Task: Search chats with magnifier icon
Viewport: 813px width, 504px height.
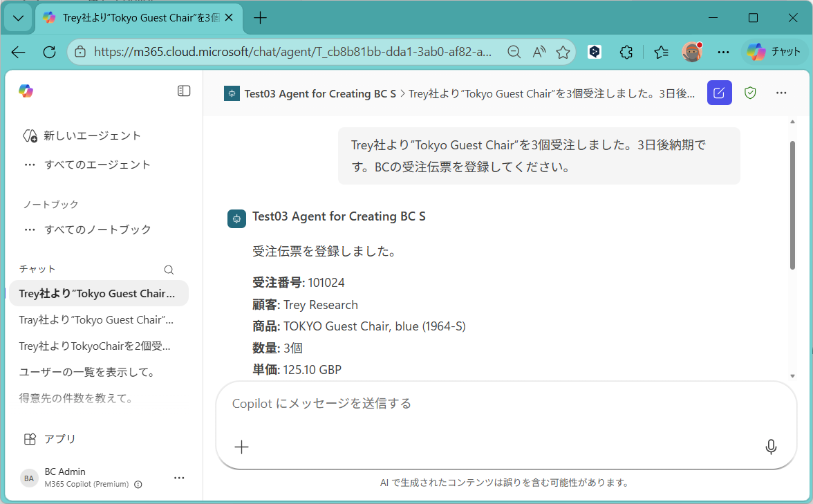Action: (x=169, y=270)
